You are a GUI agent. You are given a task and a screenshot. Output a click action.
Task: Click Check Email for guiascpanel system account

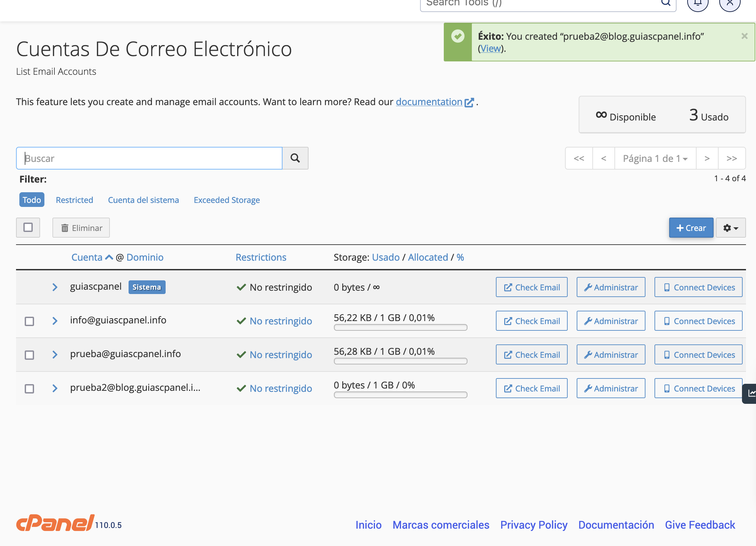pyautogui.click(x=532, y=287)
